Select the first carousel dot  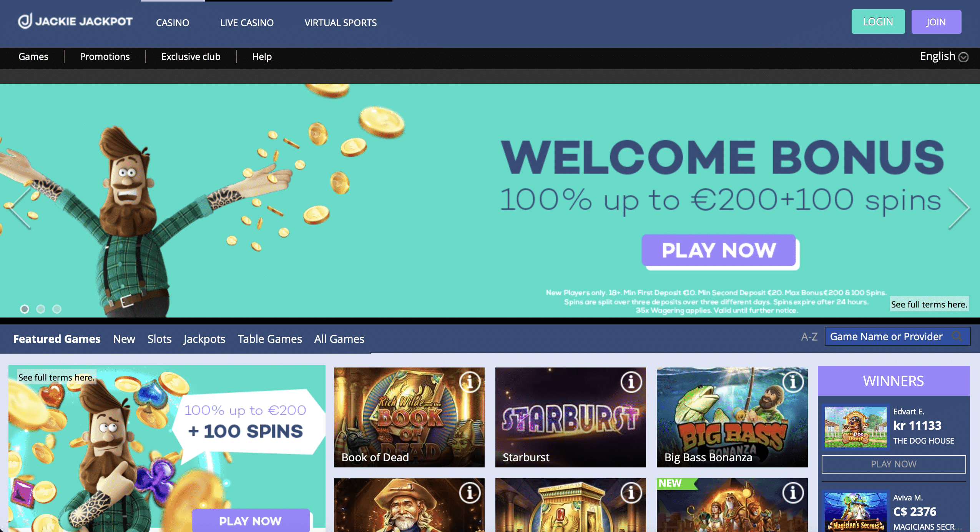click(x=25, y=309)
